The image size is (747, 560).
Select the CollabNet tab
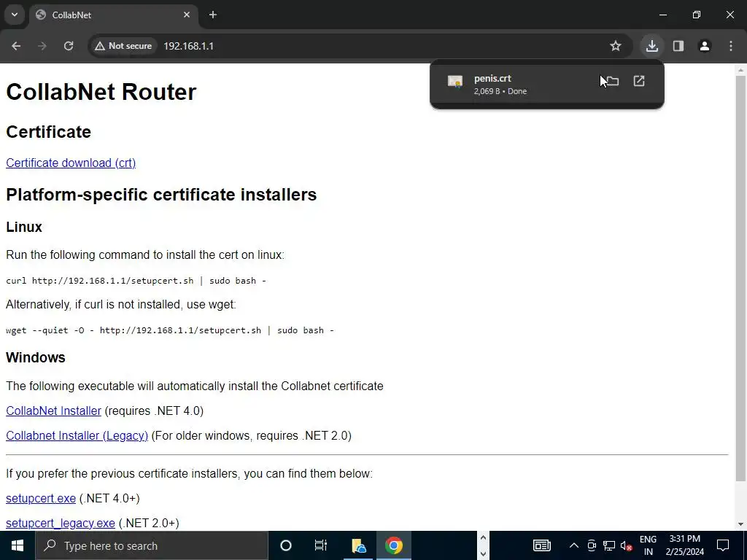[115, 15]
